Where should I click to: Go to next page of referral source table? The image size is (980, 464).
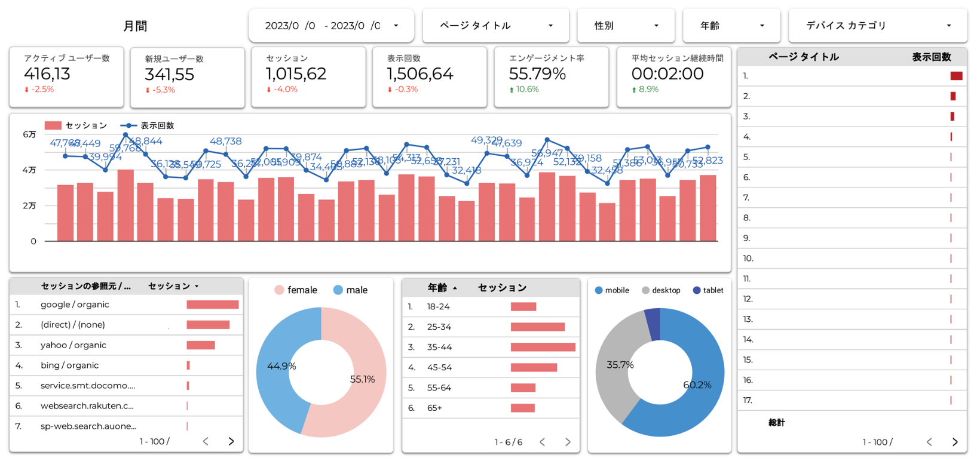231,441
